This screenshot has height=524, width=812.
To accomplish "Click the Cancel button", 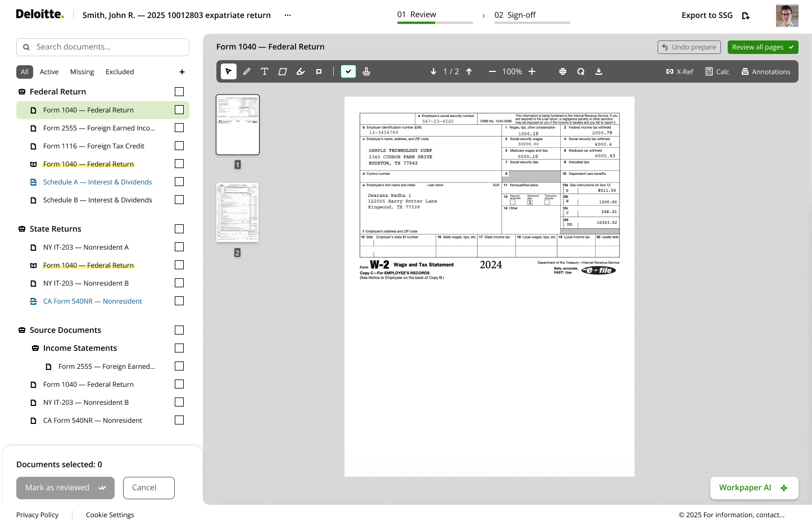I will point(149,488).
